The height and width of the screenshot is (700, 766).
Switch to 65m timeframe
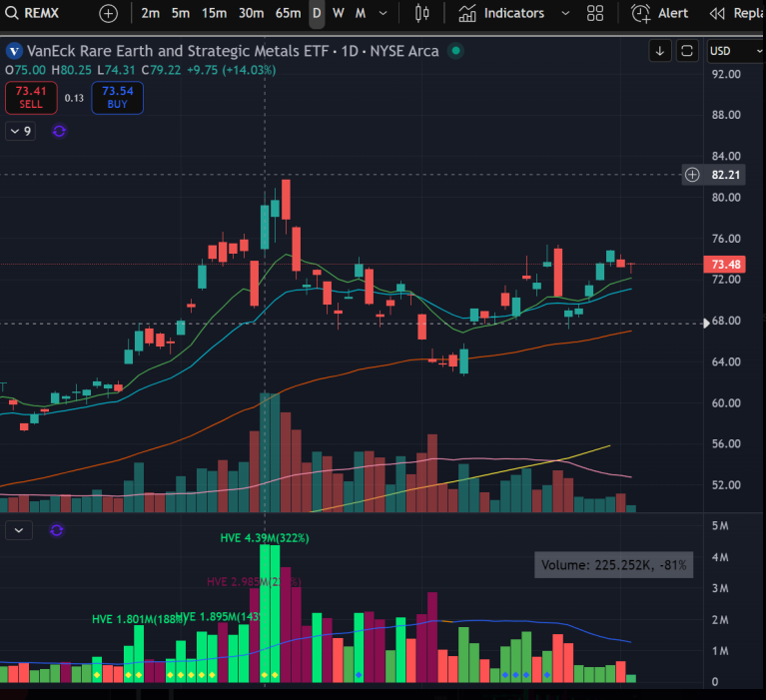pyautogui.click(x=288, y=13)
